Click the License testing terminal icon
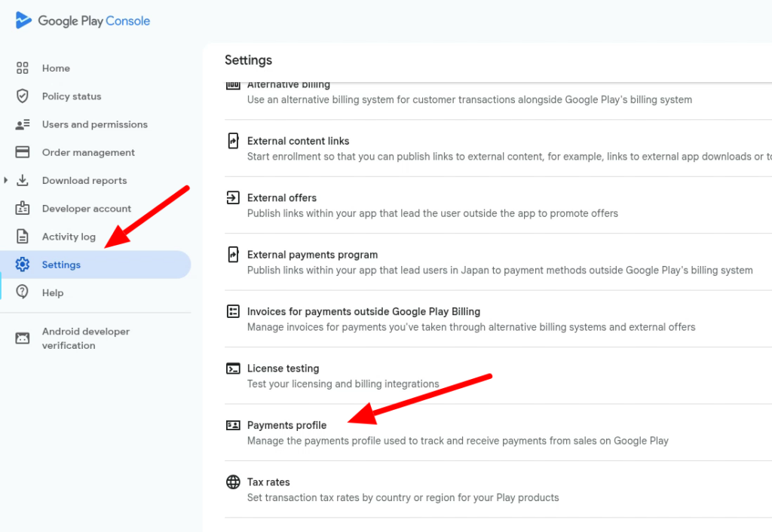772x532 pixels. pos(233,368)
